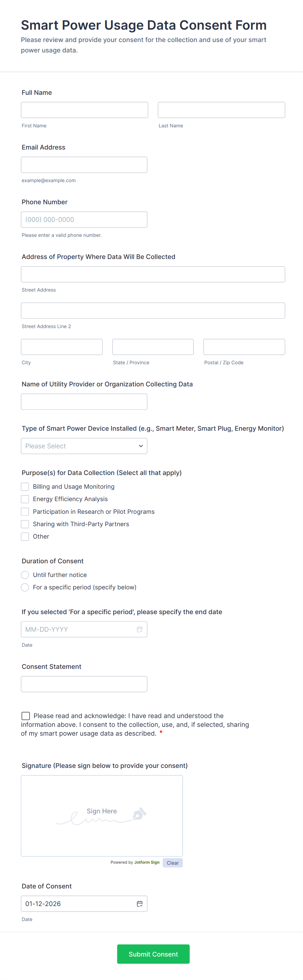303x980 pixels.
Task: Open the Date of Consent calendar icon
Action: [139, 903]
